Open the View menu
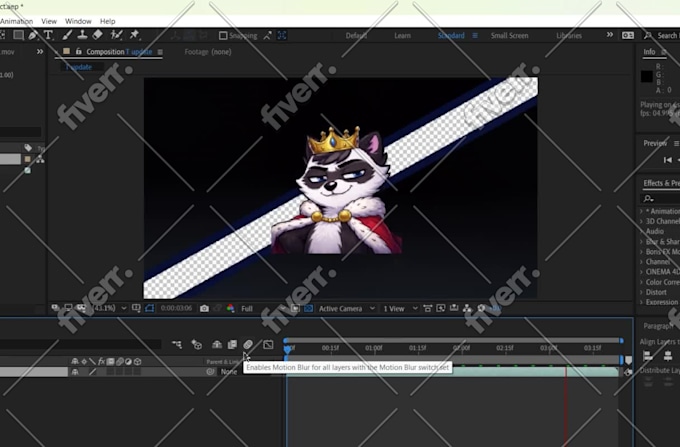This screenshot has width=680, height=447. click(x=49, y=21)
